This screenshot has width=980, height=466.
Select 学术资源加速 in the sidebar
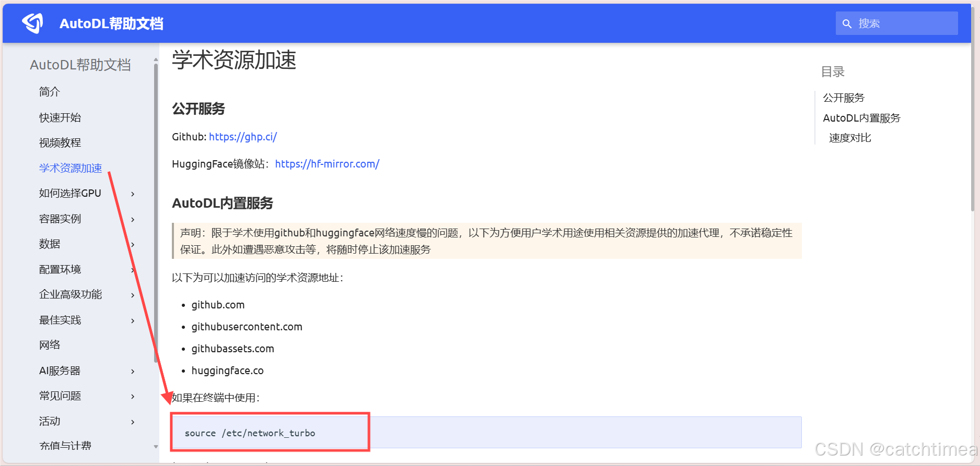tap(71, 168)
